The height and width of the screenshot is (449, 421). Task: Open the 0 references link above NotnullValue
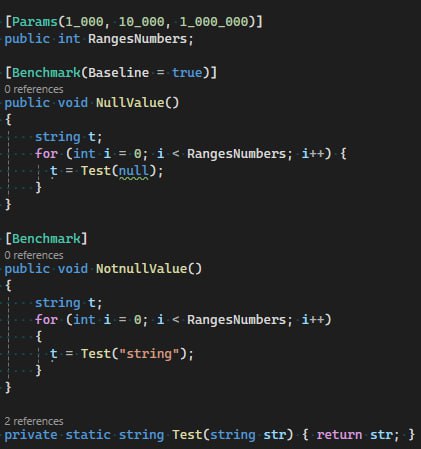34,255
